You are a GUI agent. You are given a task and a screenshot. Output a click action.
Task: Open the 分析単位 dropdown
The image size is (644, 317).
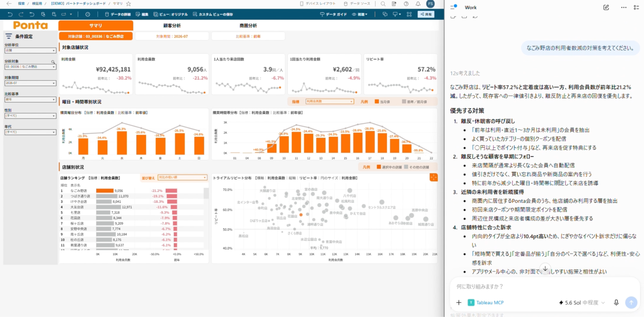point(30,50)
